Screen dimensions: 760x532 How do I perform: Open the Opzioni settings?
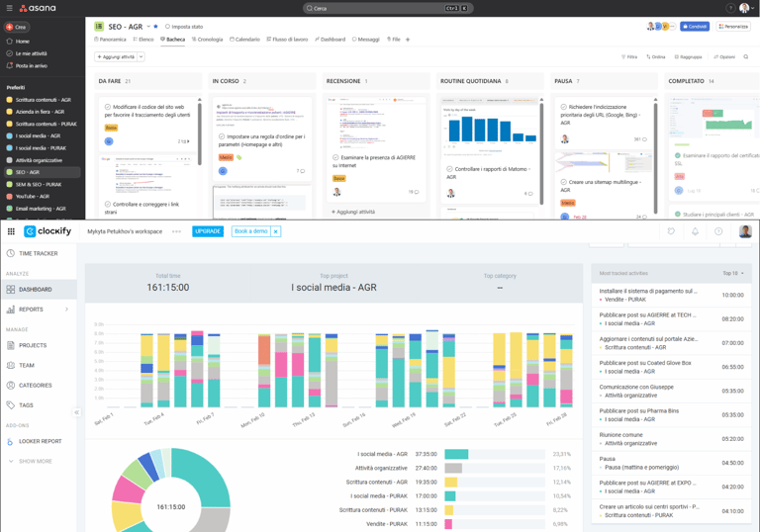(724, 56)
